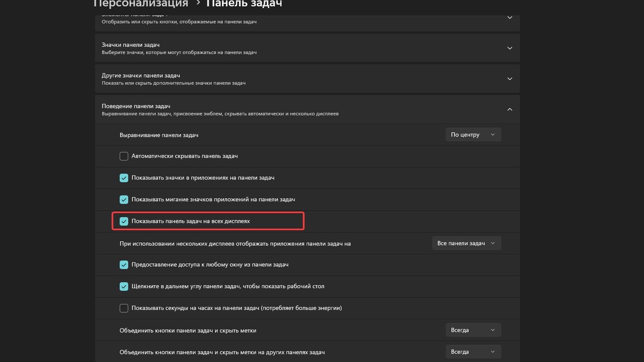Image resolution: width=644 pixels, height=362 pixels.
Task: Open "Всегда" dropdown for other taskbars
Action: (x=473, y=352)
